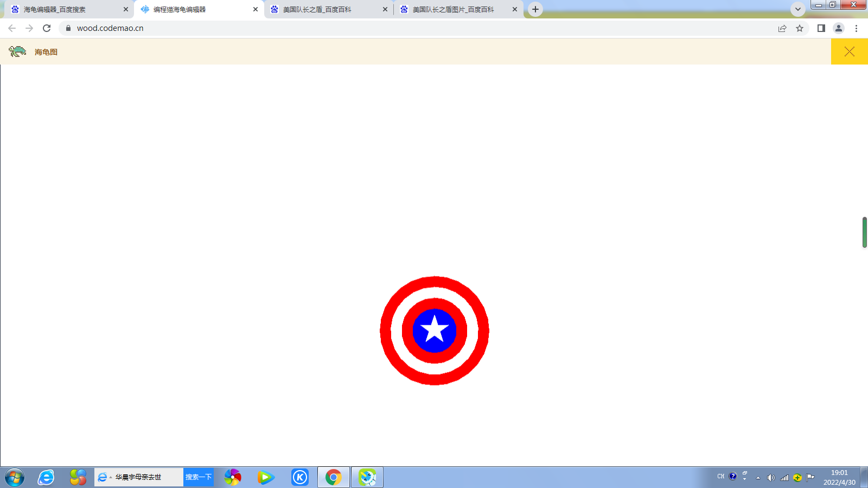Restore down the Chrome window
This screenshot has height=488, width=868.
[x=833, y=5]
